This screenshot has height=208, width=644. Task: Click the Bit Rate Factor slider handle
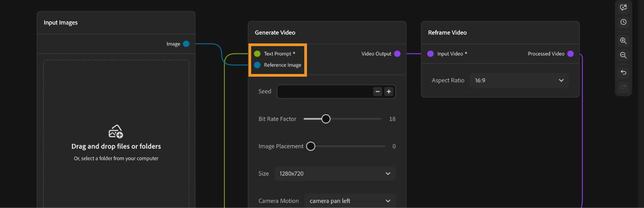[x=326, y=119]
